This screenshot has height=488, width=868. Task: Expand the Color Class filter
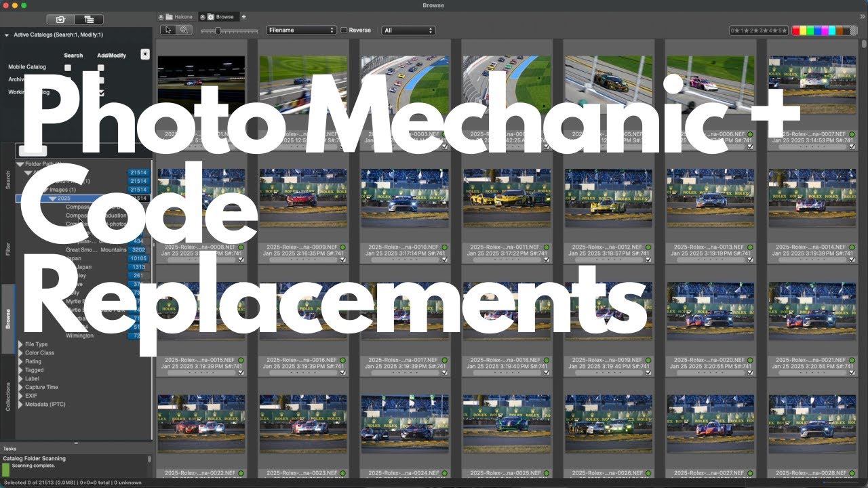click(x=20, y=353)
